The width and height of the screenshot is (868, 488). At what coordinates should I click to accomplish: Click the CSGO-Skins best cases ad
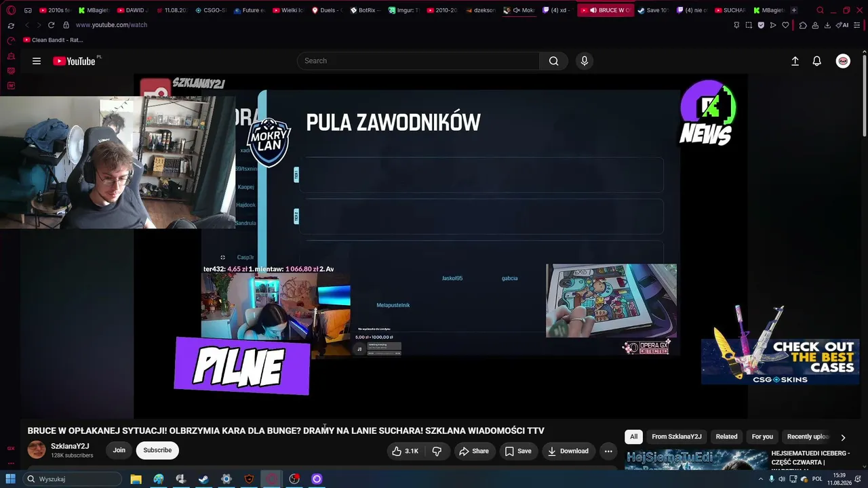tap(780, 361)
